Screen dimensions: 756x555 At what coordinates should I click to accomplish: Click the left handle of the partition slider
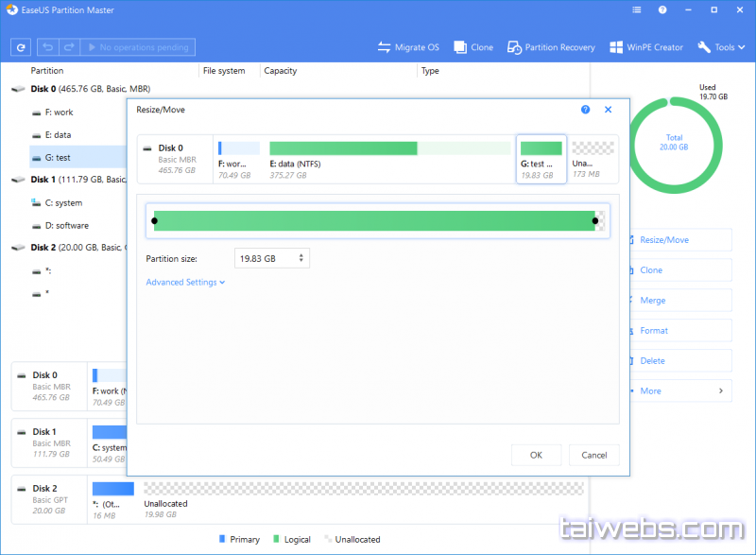[154, 221]
